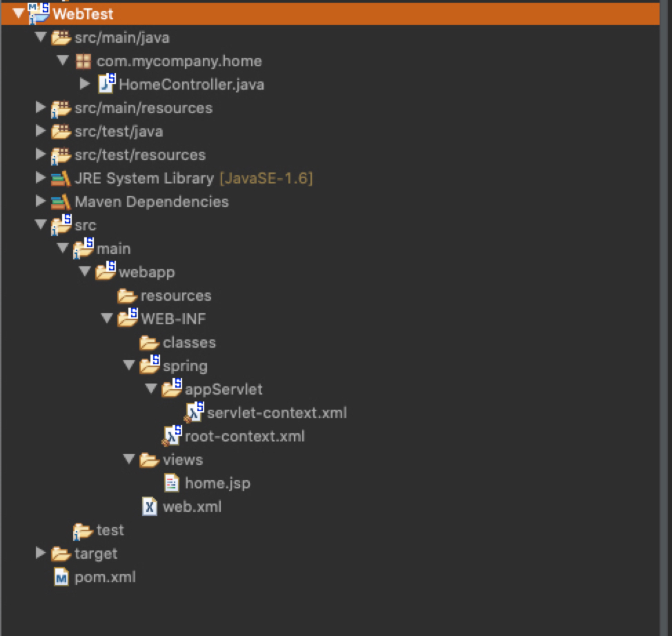Click the HomeController.java Java file icon

click(107, 83)
